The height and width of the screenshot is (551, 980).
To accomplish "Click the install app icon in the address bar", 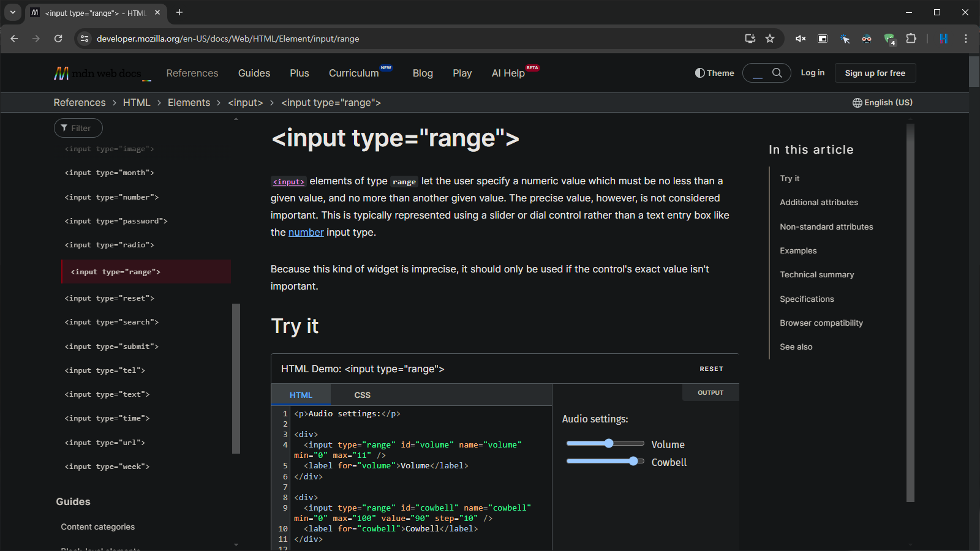I will coord(750,39).
